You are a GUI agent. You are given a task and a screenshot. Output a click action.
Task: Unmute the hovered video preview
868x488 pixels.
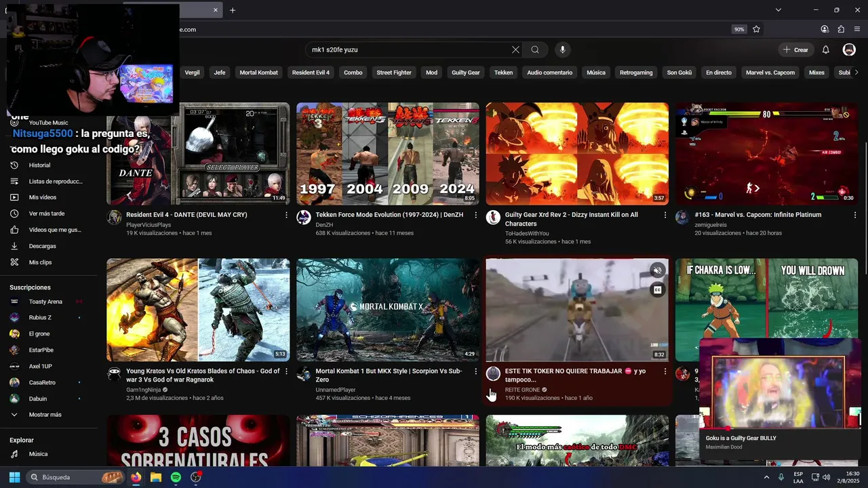[x=657, y=270]
